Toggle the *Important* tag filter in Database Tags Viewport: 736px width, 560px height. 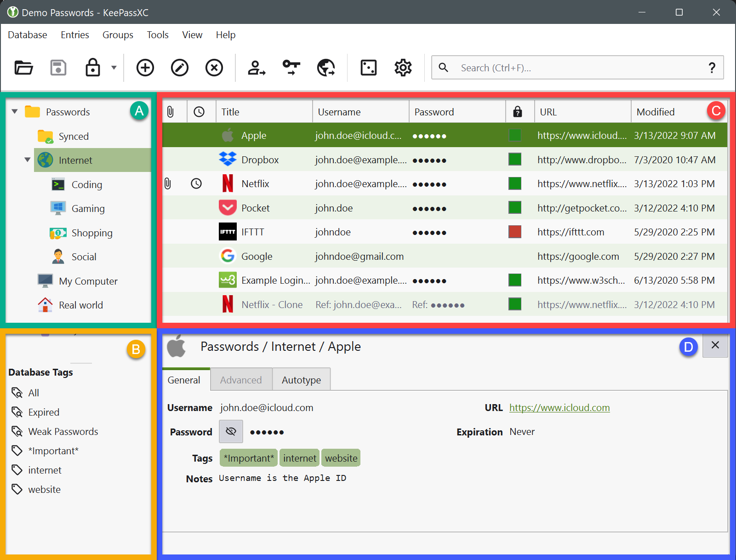pyautogui.click(x=53, y=451)
